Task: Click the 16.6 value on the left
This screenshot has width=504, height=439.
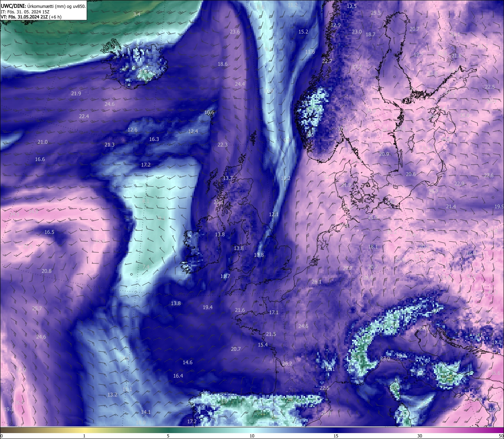Action: (x=40, y=159)
